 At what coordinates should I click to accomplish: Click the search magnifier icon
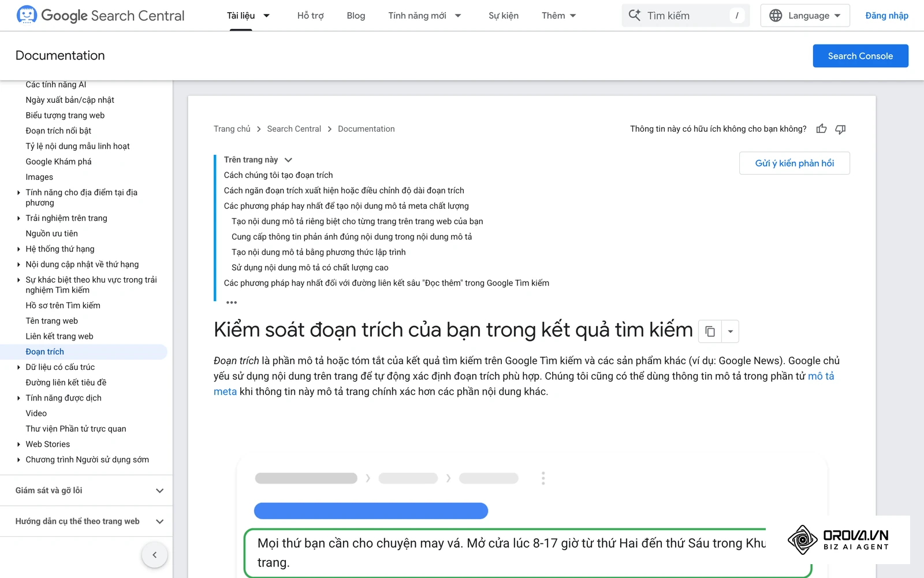634,16
